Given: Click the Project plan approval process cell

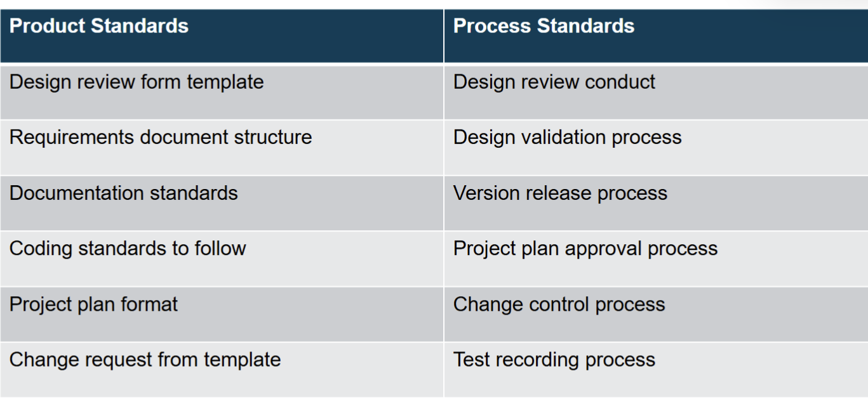Looking at the screenshot, I should click(656, 259).
